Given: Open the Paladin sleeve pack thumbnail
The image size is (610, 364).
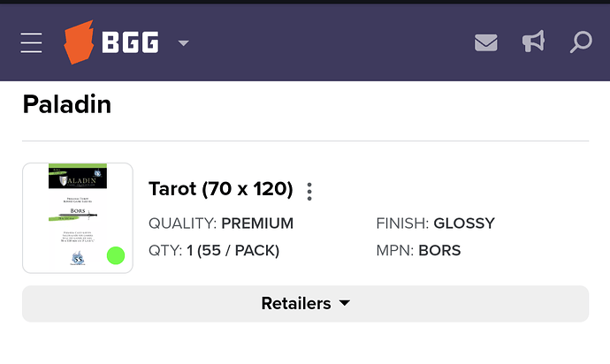Looking at the screenshot, I should (x=78, y=217).
